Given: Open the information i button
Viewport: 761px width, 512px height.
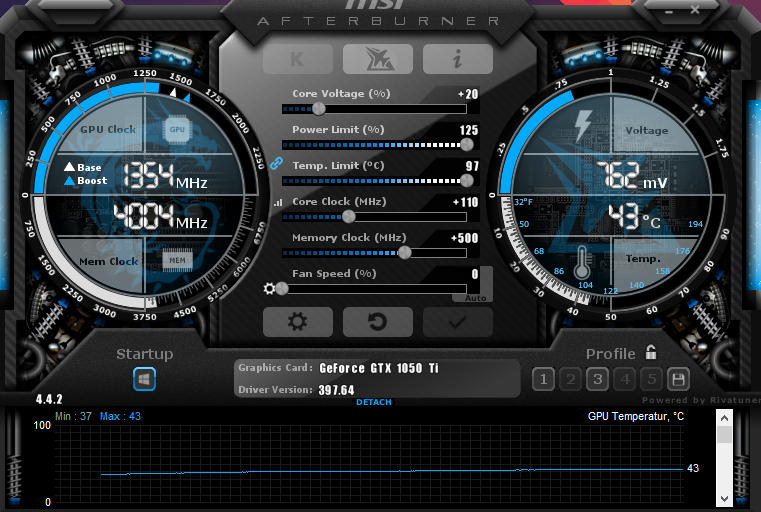Looking at the screenshot, I should (458, 59).
